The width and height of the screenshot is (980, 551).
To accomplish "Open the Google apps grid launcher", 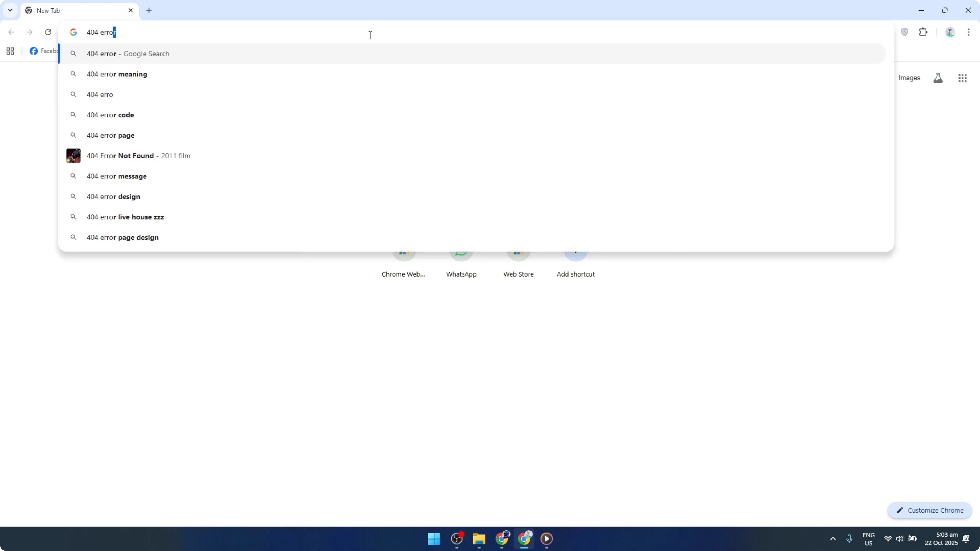I will tap(962, 78).
